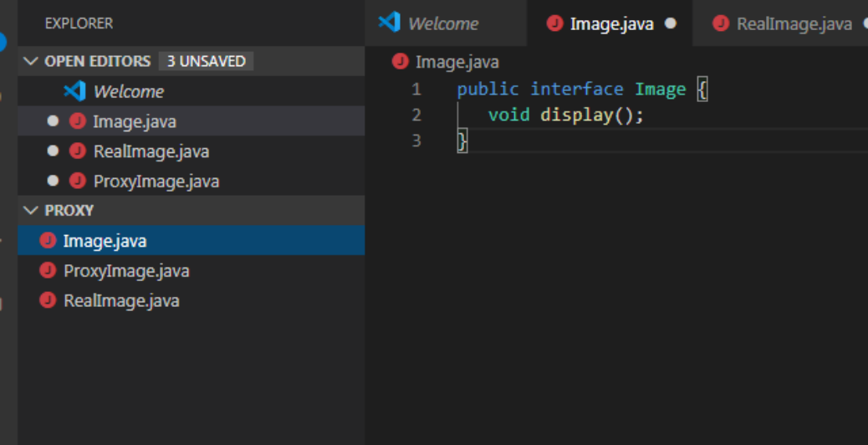Click Java icon of ProxyImage.java in PROXY folder

coord(49,271)
